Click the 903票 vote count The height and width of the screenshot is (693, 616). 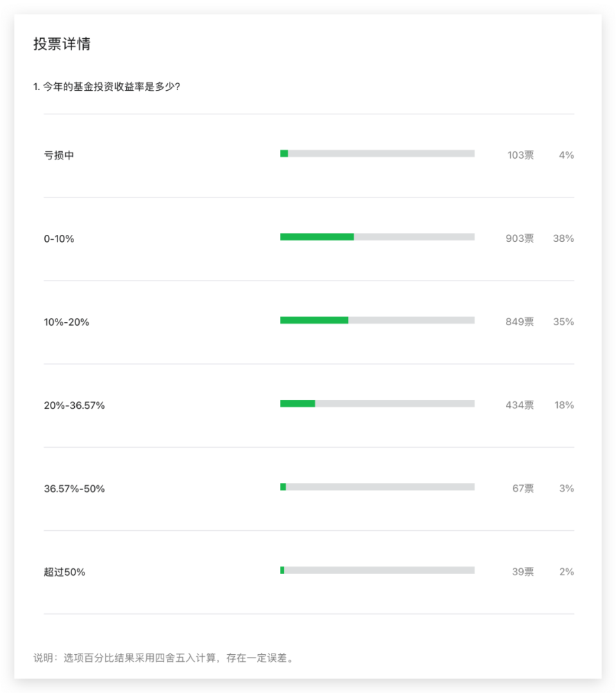520,238
